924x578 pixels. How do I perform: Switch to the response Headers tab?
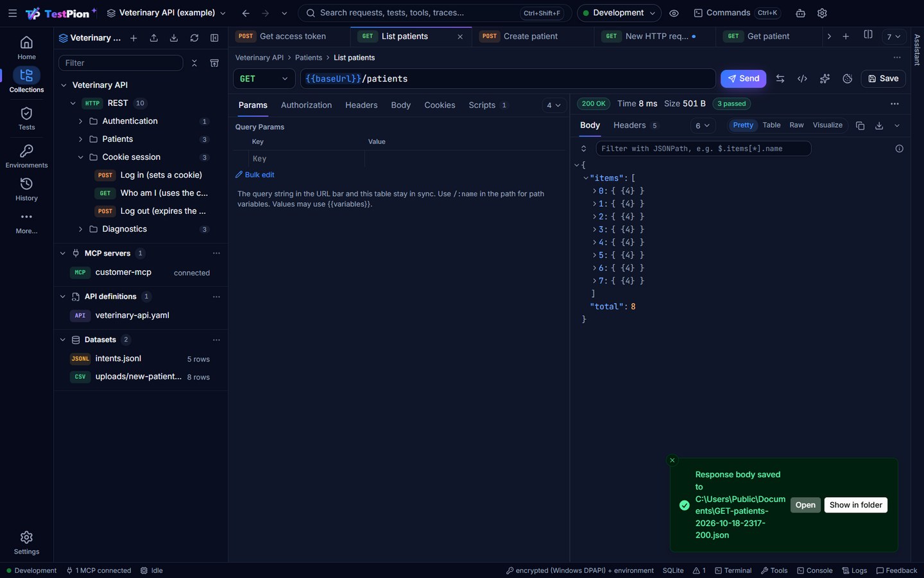coord(635,125)
